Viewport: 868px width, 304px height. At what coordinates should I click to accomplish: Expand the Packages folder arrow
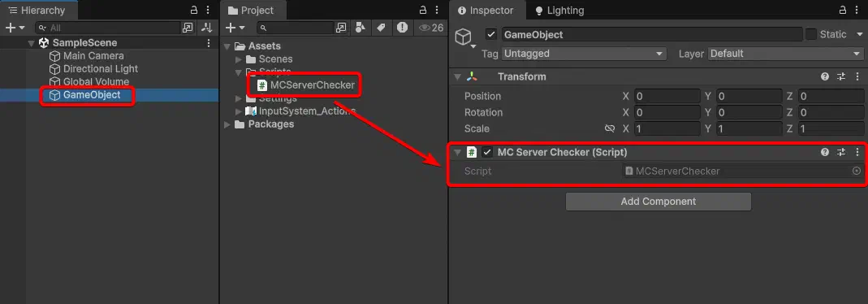click(x=227, y=124)
